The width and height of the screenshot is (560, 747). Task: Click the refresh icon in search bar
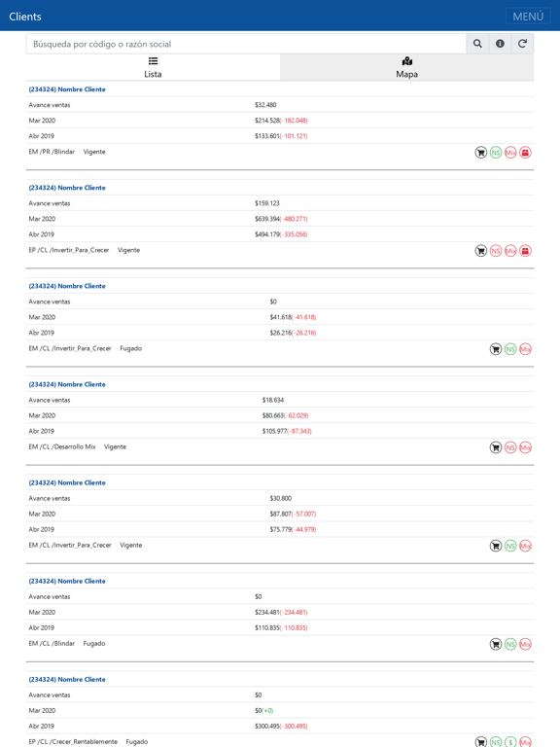[x=522, y=44]
